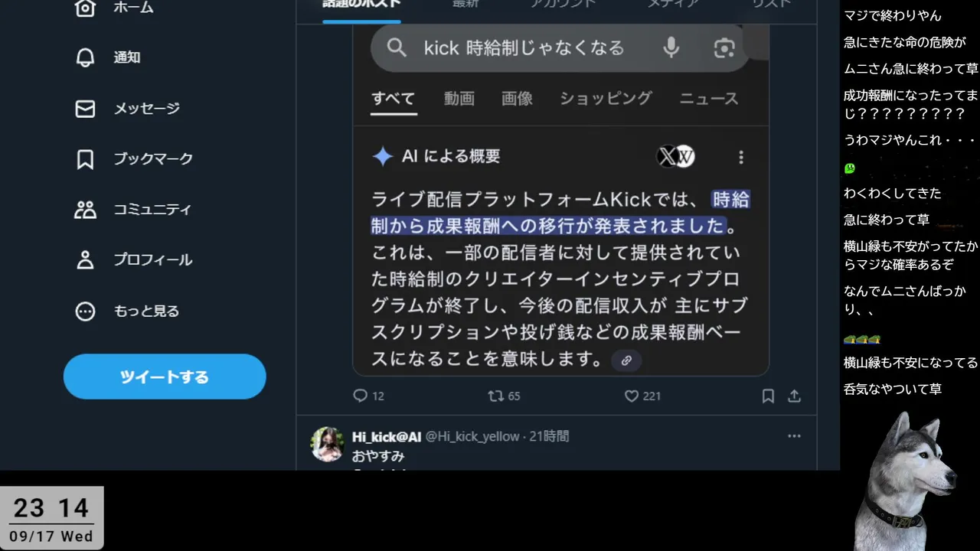Image resolution: width=980 pixels, height=551 pixels.
Task: Open the ホーム home icon in sidebar
Action: pyautogui.click(x=85, y=8)
